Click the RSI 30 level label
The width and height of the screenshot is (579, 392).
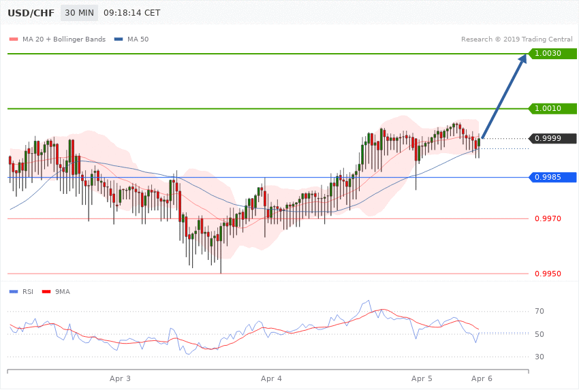[539, 357]
